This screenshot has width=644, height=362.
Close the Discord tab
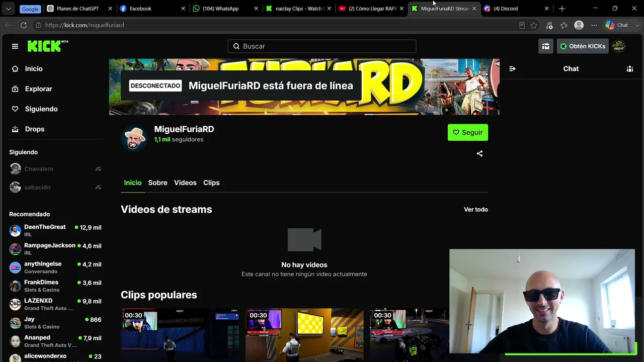coord(546,9)
